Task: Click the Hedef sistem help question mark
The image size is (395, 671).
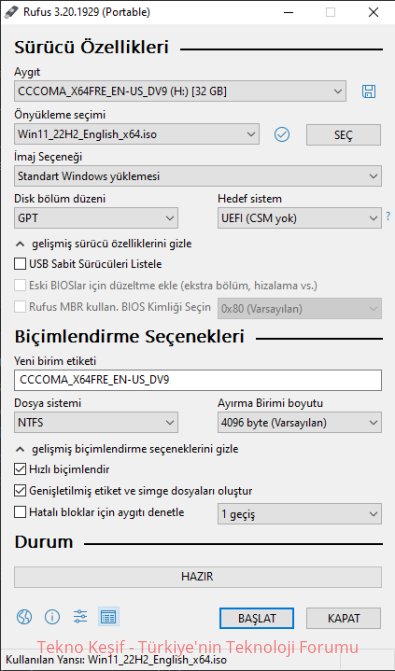Action: coord(389,216)
